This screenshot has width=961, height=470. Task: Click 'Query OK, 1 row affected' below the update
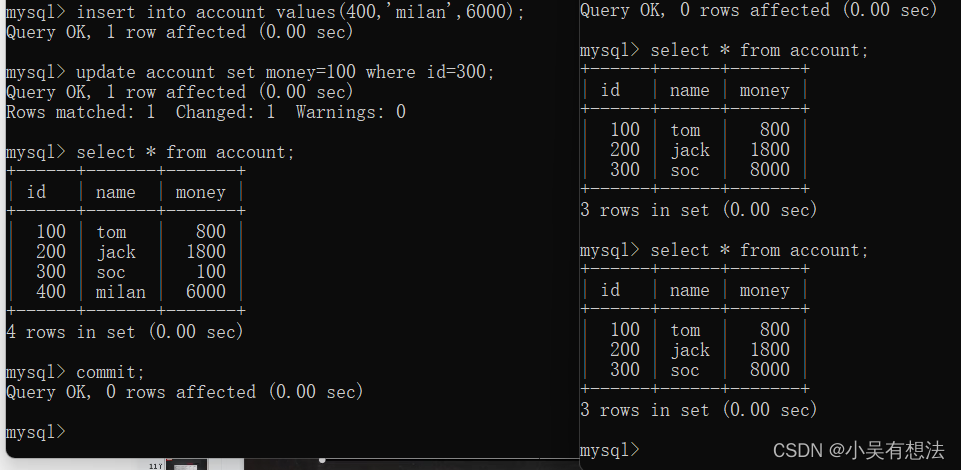180,92
